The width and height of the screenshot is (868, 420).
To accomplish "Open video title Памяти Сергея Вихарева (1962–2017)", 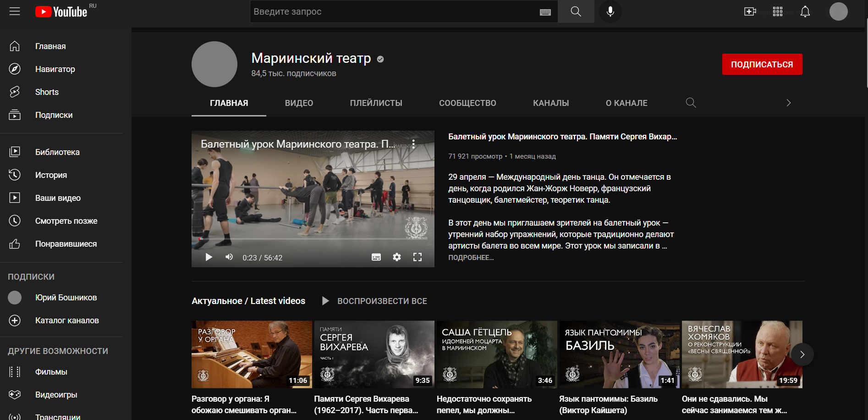I will (x=366, y=404).
